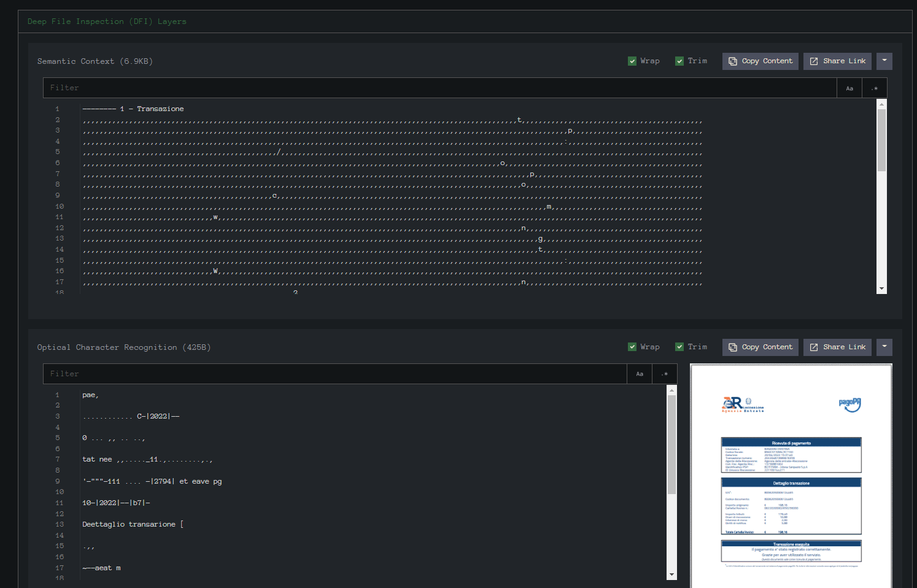The width and height of the screenshot is (917, 588).
Task: Select OCR line "pae,"
Action: tap(90, 395)
